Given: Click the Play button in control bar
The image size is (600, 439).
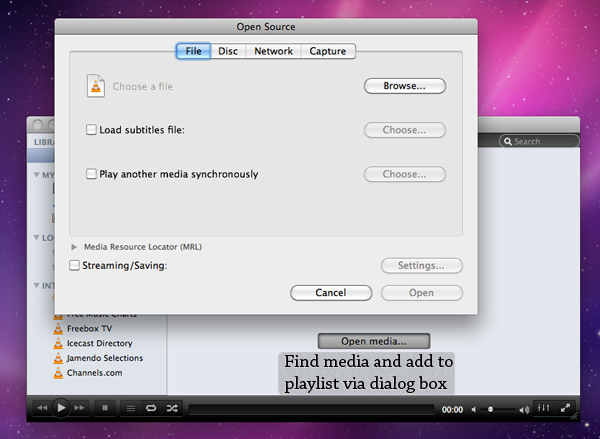Looking at the screenshot, I should coord(61,407).
